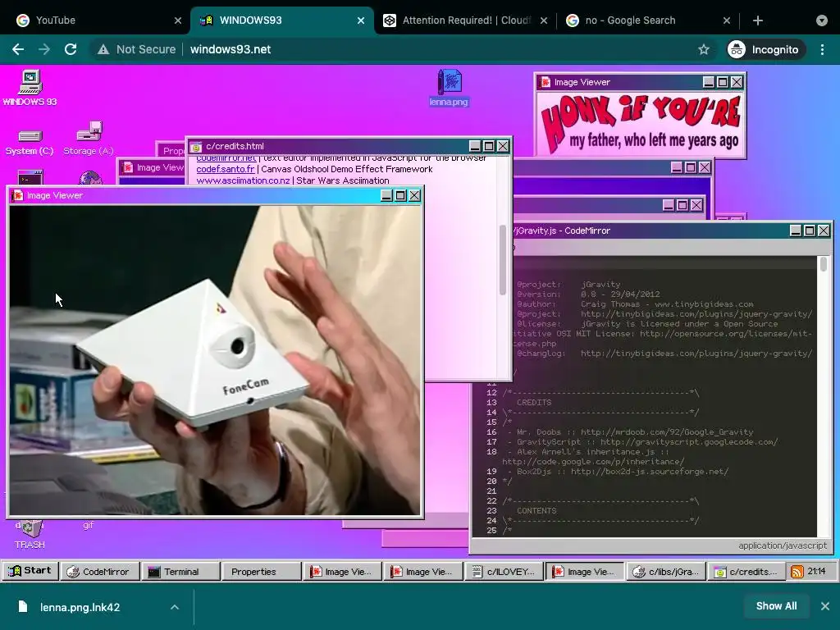Maximize the FoneCam Image Viewer window
The height and width of the screenshot is (630, 840).
click(x=400, y=195)
